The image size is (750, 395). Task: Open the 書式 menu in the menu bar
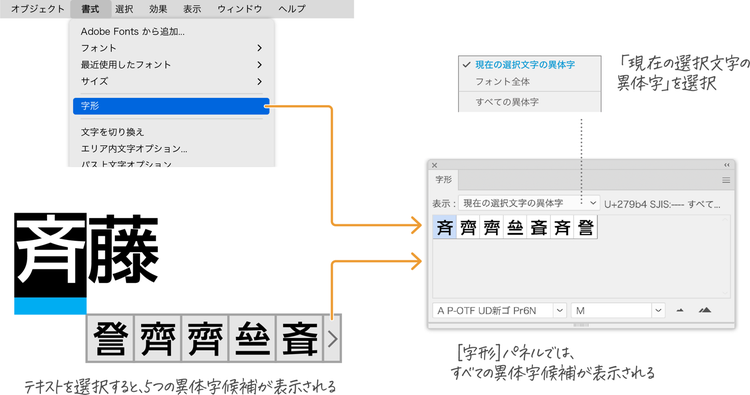point(90,9)
